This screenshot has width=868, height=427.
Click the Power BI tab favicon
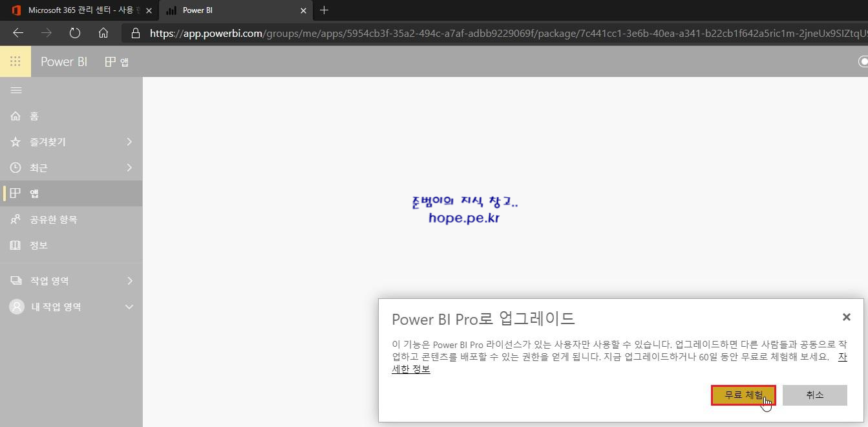(x=171, y=10)
